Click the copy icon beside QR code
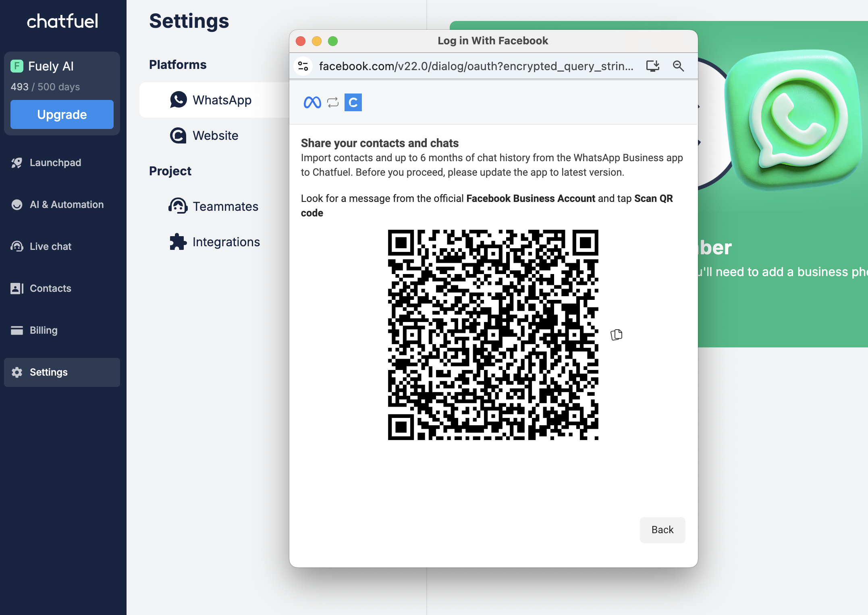The image size is (868, 615). coord(616,335)
